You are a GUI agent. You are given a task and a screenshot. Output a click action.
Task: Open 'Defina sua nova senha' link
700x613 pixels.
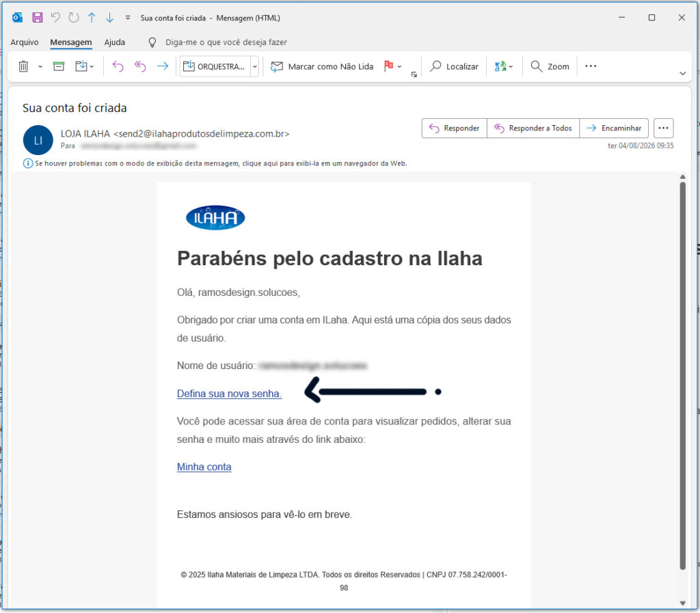[x=229, y=394]
